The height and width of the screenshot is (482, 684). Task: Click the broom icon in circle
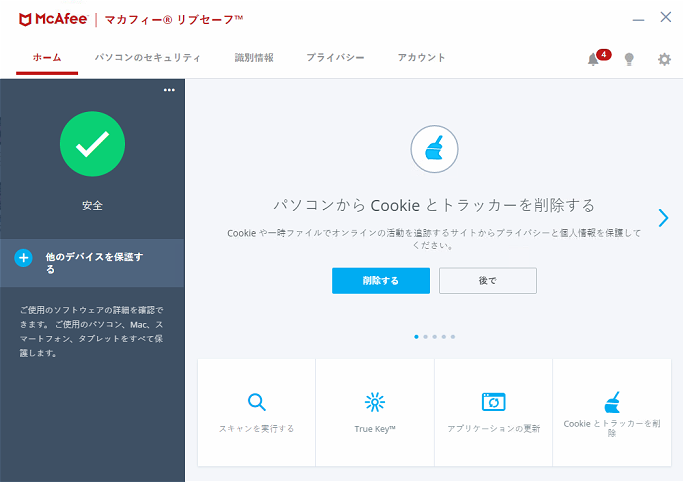[x=434, y=149]
